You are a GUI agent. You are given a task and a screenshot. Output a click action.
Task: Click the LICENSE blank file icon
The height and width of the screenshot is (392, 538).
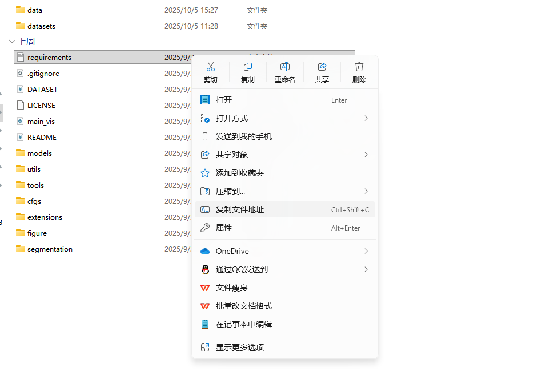tap(21, 105)
